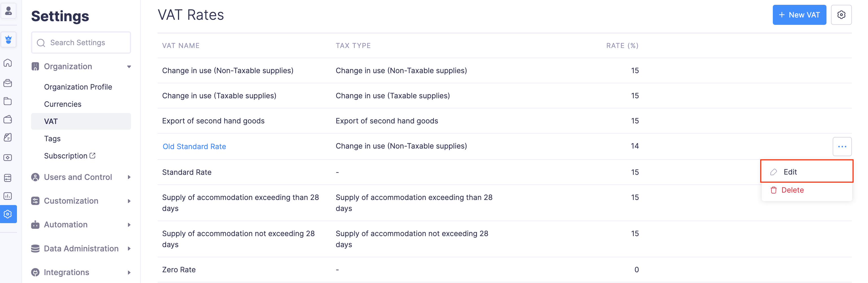This screenshot has width=868, height=283.
Task: Click the VAT settings gear icon button
Action: [841, 15]
